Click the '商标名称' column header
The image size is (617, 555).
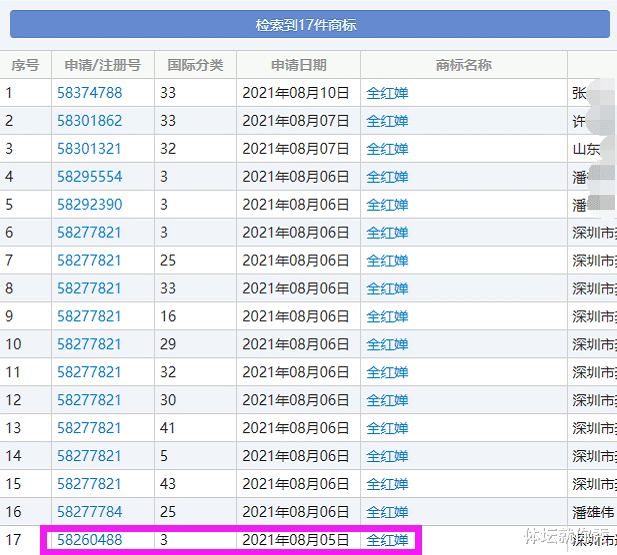point(463,65)
